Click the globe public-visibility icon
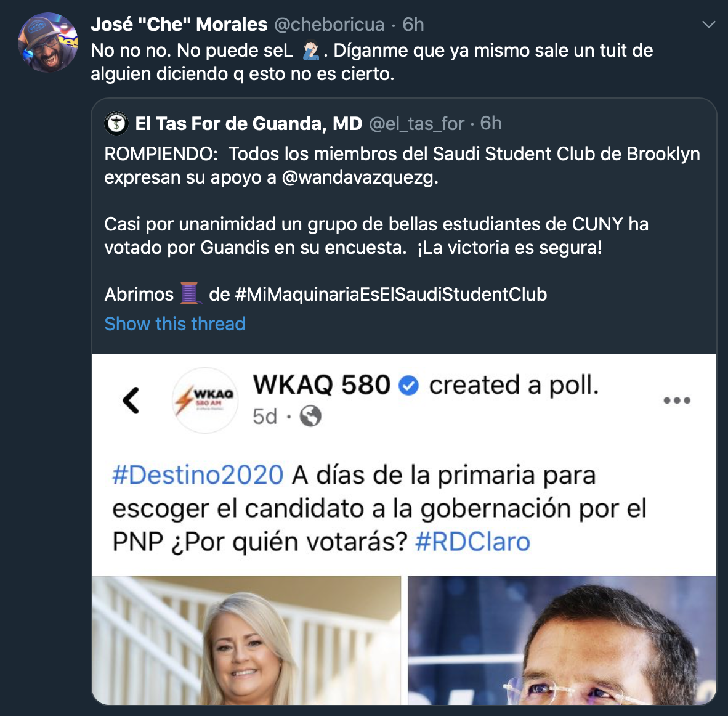This screenshot has width=728, height=716. pyautogui.click(x=310, y=416)
